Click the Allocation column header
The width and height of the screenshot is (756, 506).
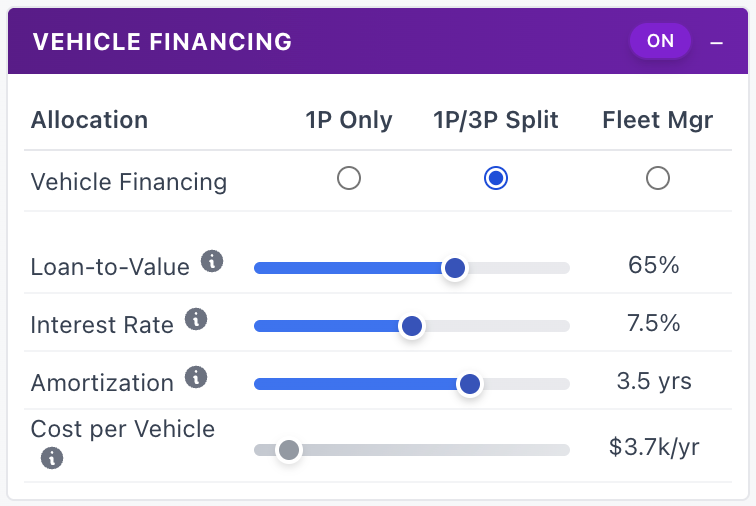(x=89, y=121)
